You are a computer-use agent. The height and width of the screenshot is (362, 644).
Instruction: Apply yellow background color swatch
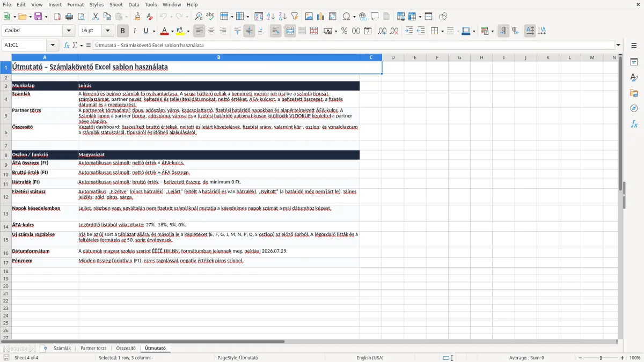[180, 31]
